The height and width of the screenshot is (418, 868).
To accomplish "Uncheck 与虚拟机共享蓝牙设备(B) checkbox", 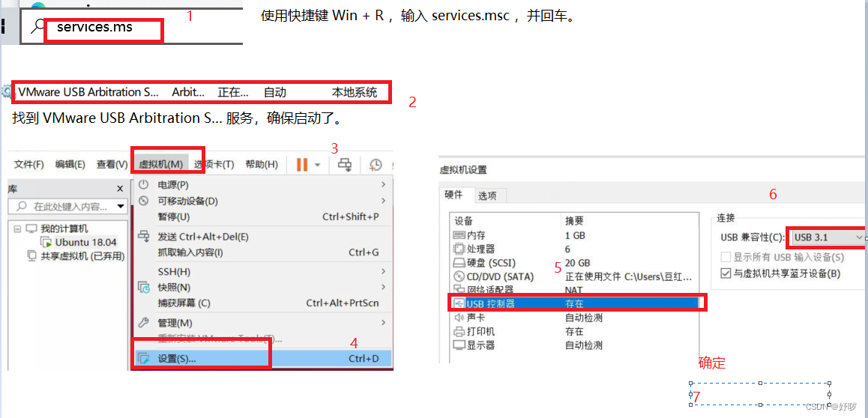I will click(x=726, y=273).
